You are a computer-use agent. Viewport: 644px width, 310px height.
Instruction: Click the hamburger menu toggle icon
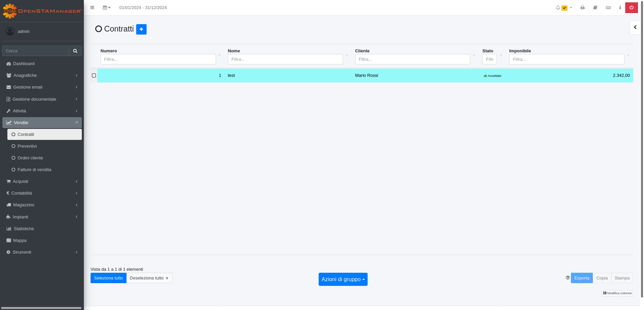click(x=92, y=8)
